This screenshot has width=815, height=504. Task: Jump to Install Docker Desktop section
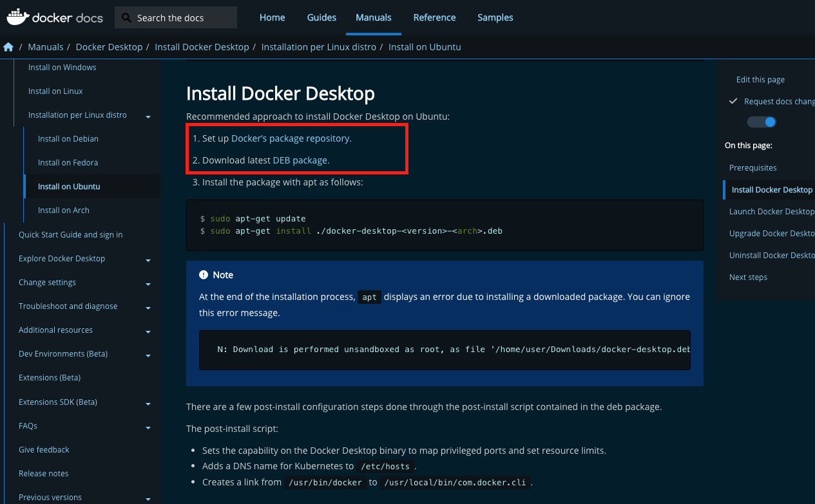point(772,190)
